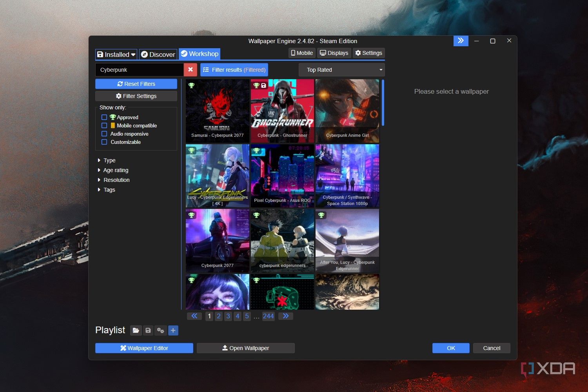Switch to the Discover tab
The image size is (588, 392).
[x=158, y=54]
